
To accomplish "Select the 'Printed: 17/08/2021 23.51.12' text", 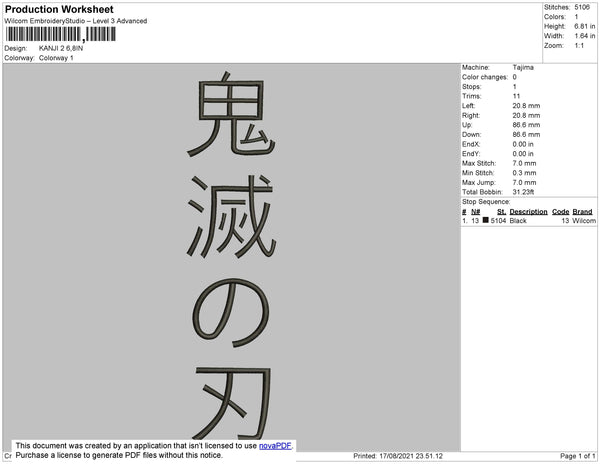I will [398, 456].
